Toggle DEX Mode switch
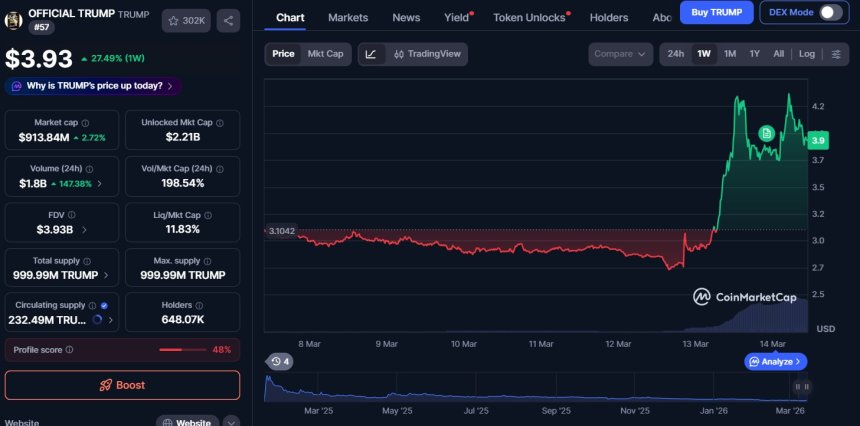The image size is (860, 426). click(830, 12)
